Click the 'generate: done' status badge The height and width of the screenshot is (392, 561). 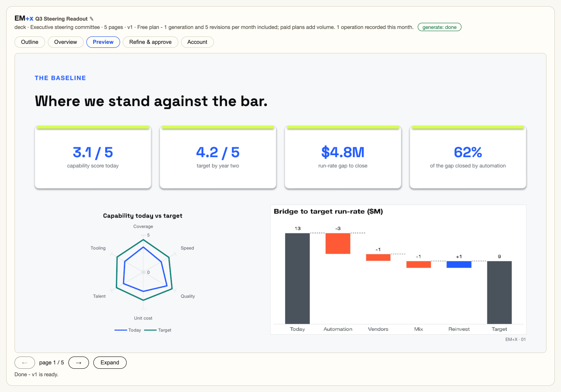[439, 27]
